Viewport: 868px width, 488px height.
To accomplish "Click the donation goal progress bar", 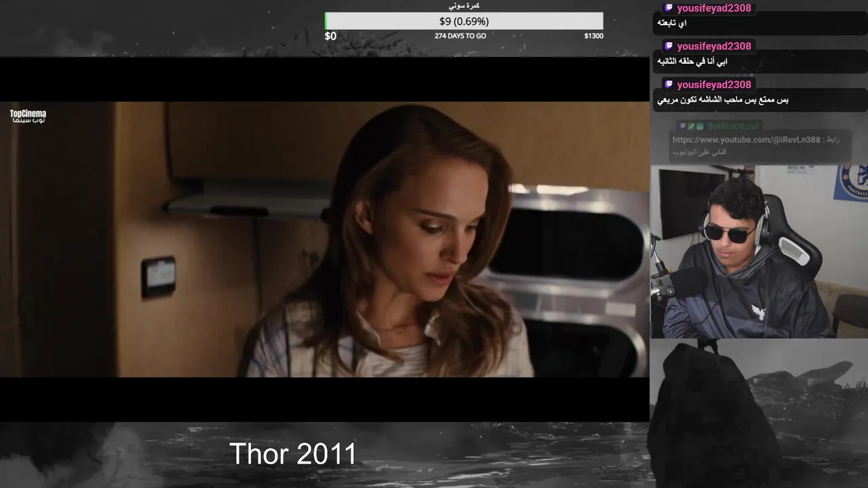I will click(x=464, y=21).
